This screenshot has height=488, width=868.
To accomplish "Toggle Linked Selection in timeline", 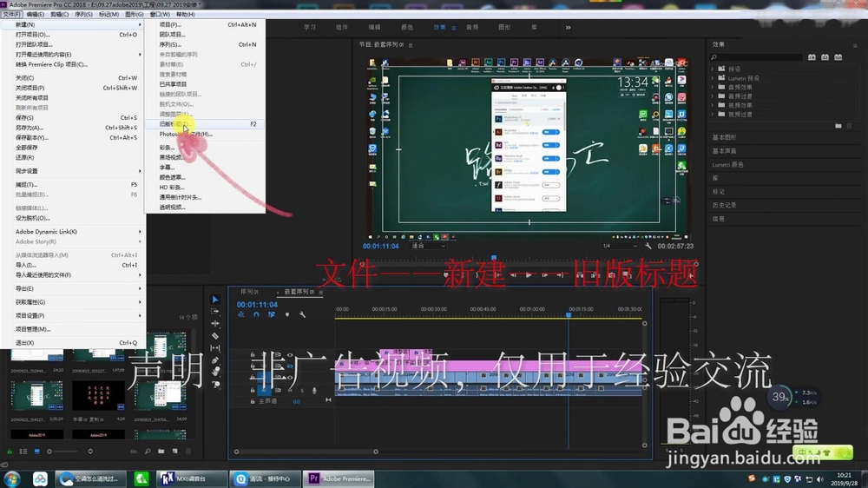I will [x=271, y=314].
